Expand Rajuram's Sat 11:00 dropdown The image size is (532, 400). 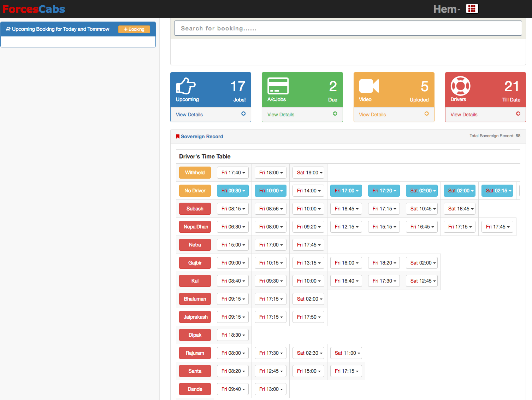pos(346,353)
